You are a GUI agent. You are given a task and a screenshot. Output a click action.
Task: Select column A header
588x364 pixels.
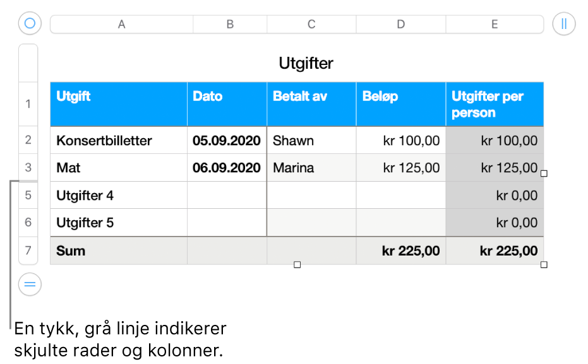121,24
